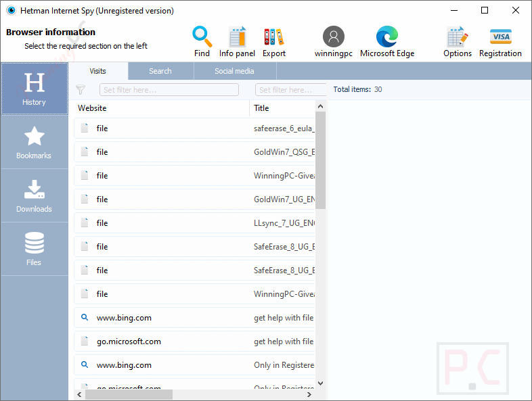
Task: Select the History sidebar section
Action: point(35,89)
